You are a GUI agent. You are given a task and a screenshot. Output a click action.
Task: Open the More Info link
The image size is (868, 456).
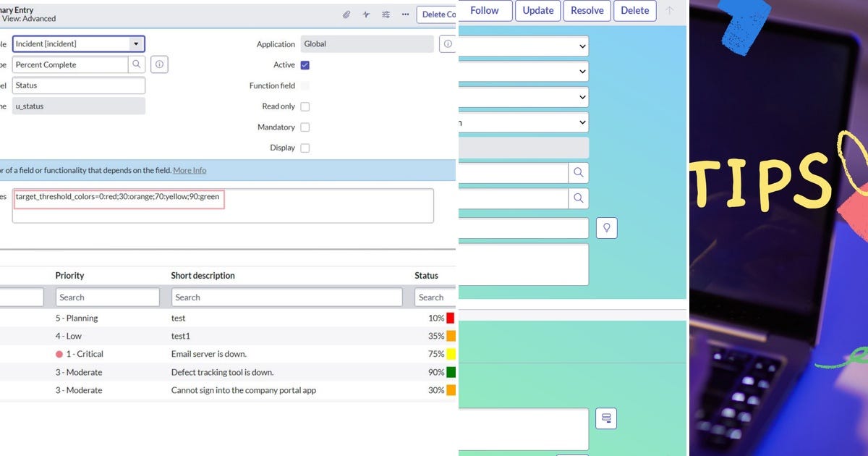coord(190,170)
